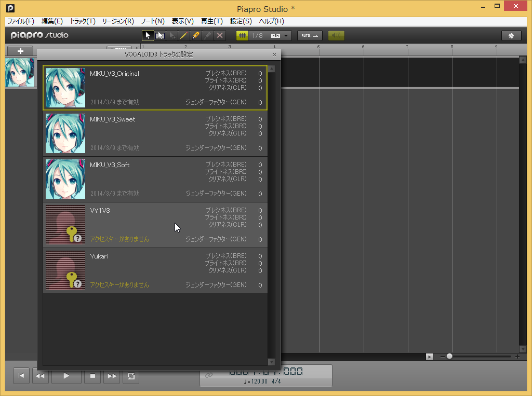Add a new track with plus button
This screenshot has width=532, height=396.
[20, 51]
